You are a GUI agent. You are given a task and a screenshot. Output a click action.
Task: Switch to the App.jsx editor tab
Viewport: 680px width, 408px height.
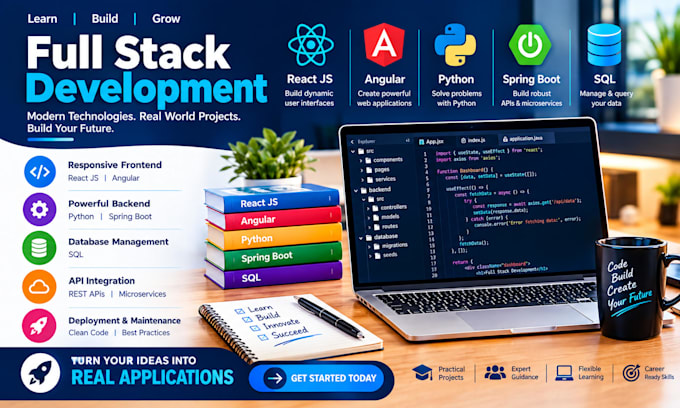point(431,142)
